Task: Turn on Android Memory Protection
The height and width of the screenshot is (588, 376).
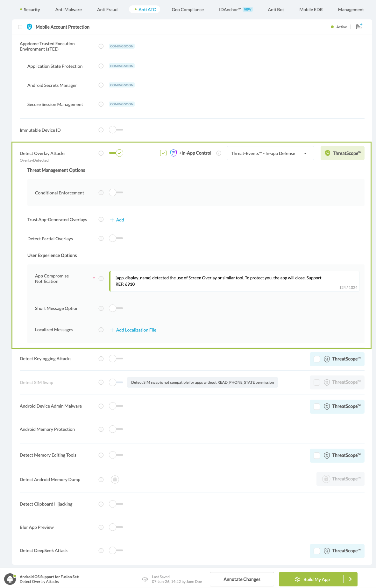Action: 116,429
